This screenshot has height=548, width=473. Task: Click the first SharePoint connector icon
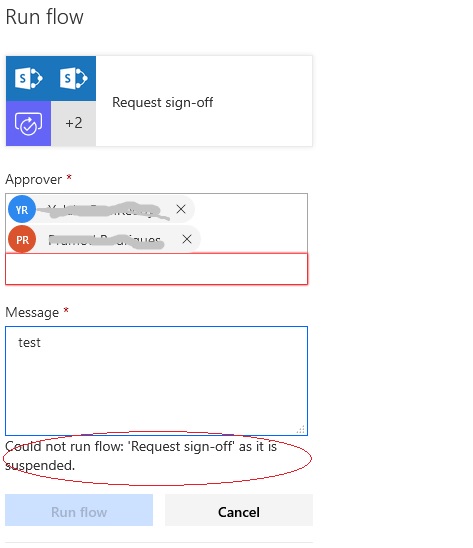coord(28,78)
